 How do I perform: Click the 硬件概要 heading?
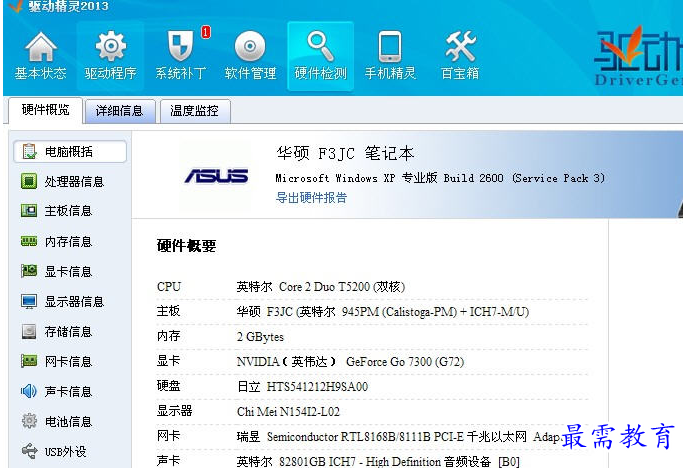click(x=186, y=246)
